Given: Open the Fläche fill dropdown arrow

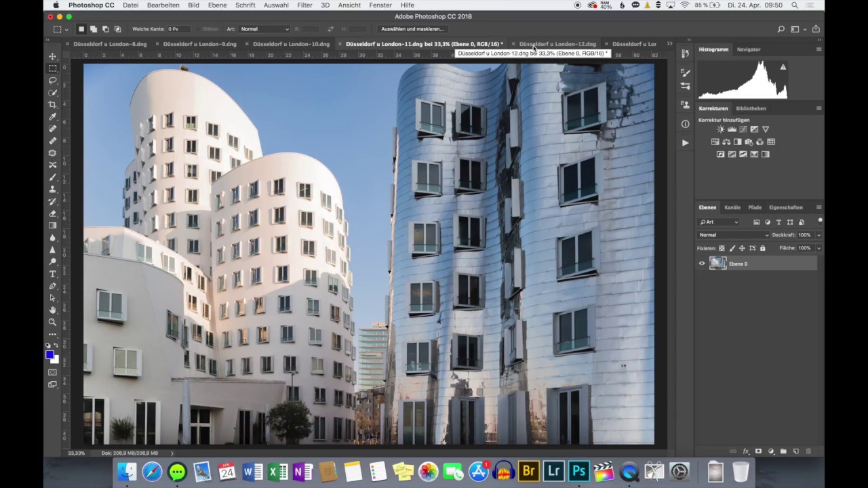Looking at the screenshot, I should (818, 248).
